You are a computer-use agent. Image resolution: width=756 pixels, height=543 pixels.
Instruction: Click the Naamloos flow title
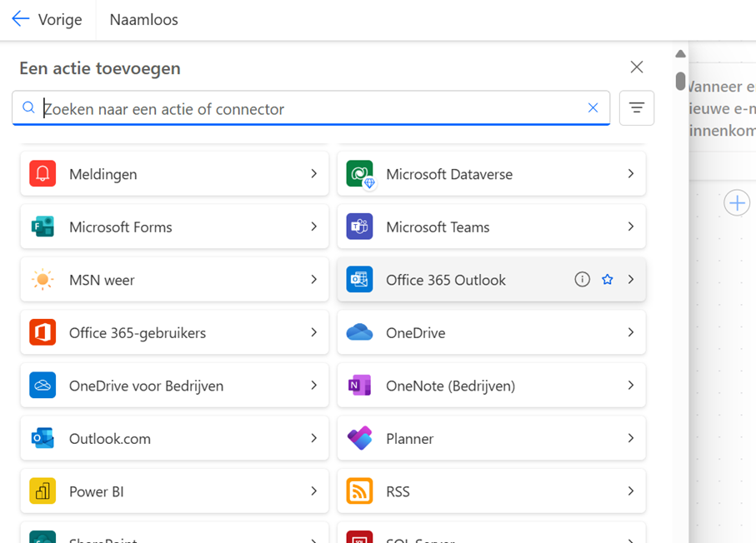pyautogui.click(x=143, y=20)
